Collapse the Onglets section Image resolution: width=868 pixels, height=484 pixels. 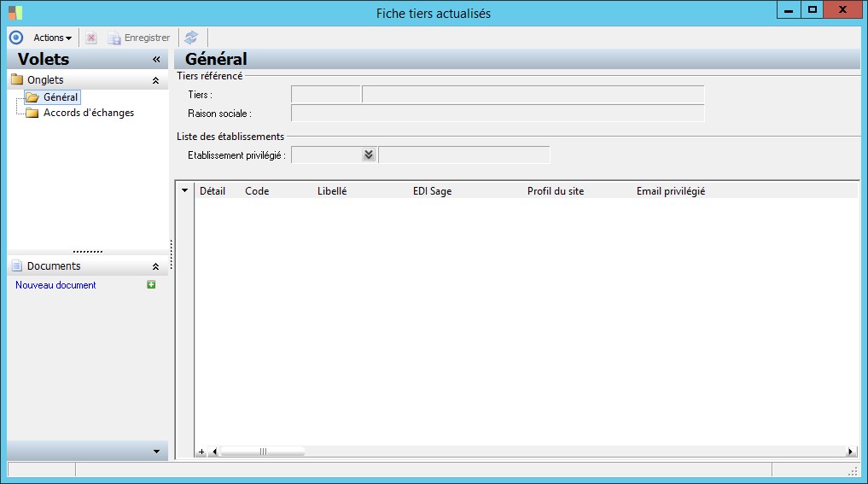[155, 80]
